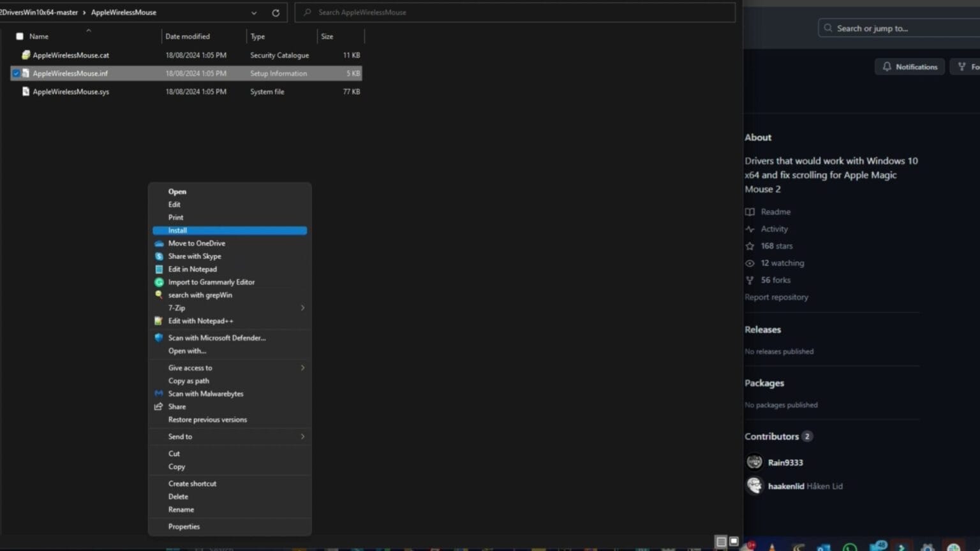The image size is (980, 551).
Task: Open GitHub notifications via the bell icon
Action: click(x=887, y=66)
